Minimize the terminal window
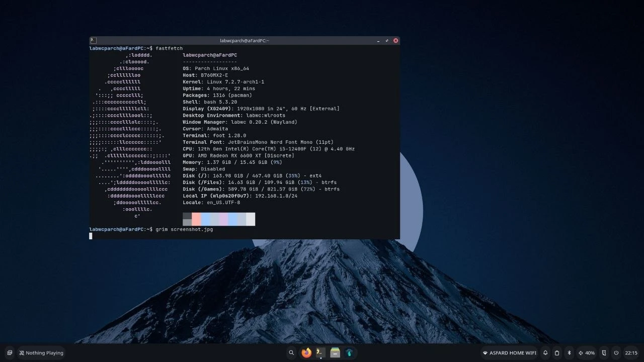This screenshot has width=644, height=362. pos(378,41)
